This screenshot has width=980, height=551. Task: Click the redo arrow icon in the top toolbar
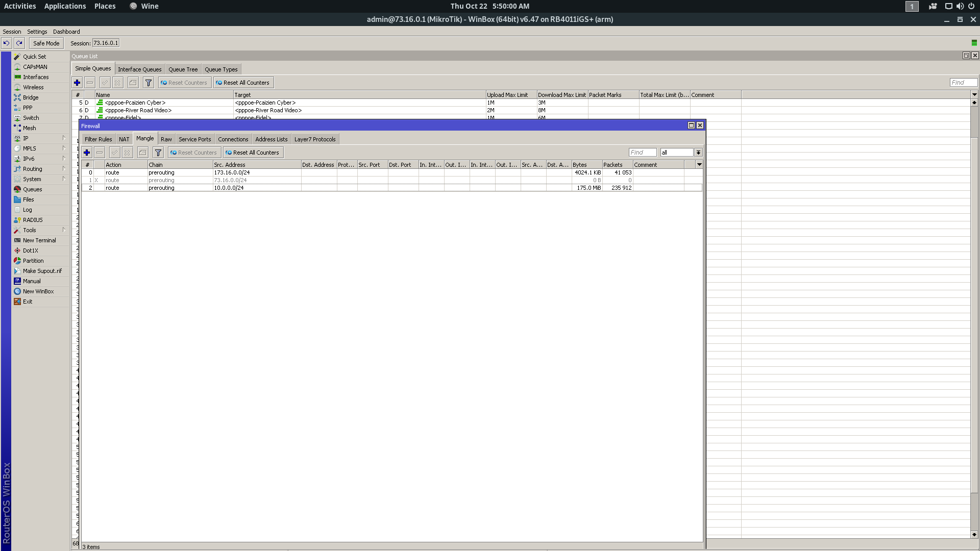tap(19, 43)
